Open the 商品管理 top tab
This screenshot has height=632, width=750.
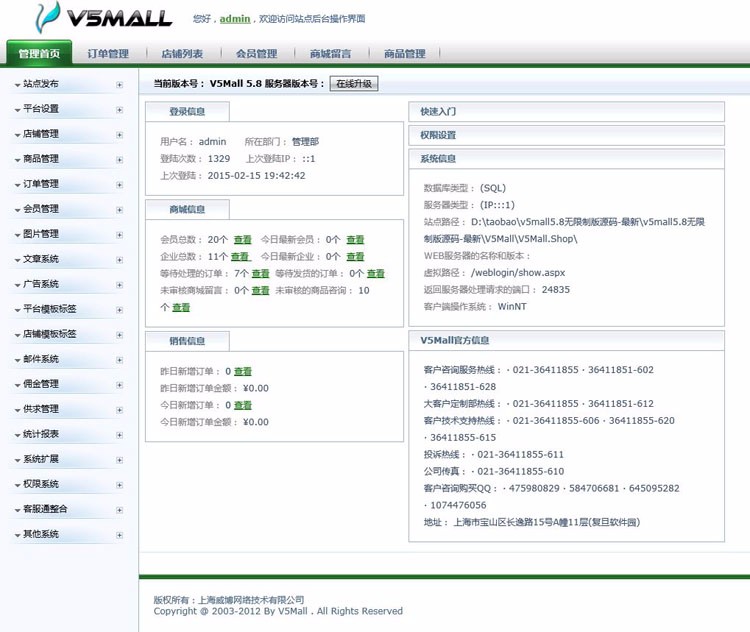click(x=405, y=54)
